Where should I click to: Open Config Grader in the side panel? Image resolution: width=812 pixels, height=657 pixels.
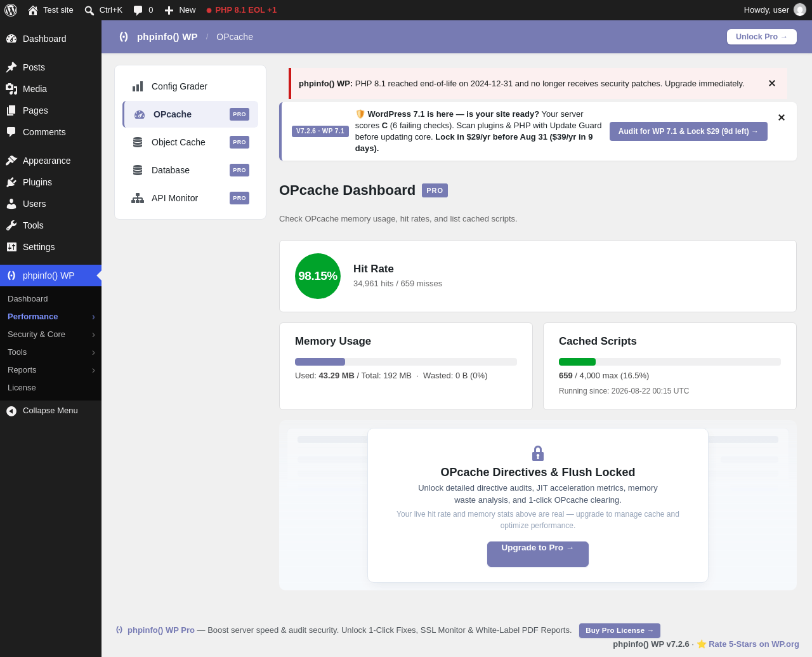click(190, 86)
